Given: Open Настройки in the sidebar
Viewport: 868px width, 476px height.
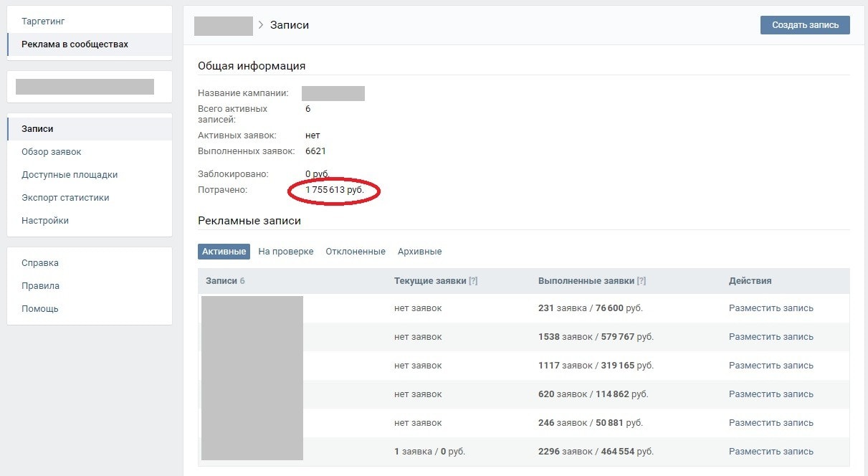Looking at the screenshot, I should click(45, 221).
